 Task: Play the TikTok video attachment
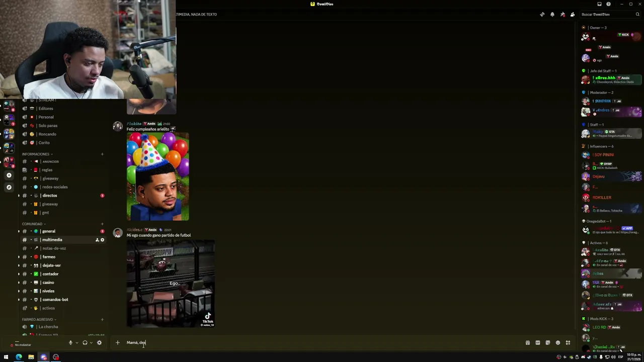pyautogui.click(x=171, y=284)
